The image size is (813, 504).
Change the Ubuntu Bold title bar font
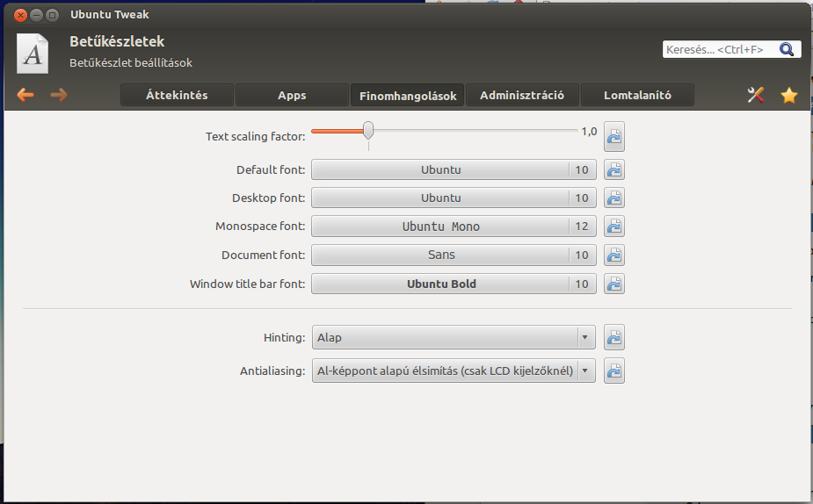(x=454, y=284)
